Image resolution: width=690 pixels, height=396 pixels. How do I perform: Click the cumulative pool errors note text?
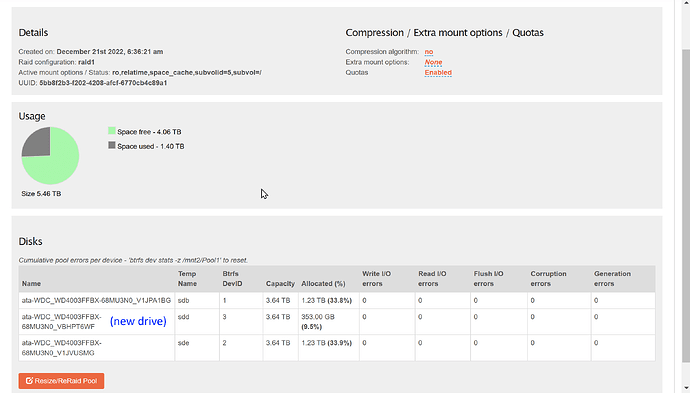click(x=133, y=260)
